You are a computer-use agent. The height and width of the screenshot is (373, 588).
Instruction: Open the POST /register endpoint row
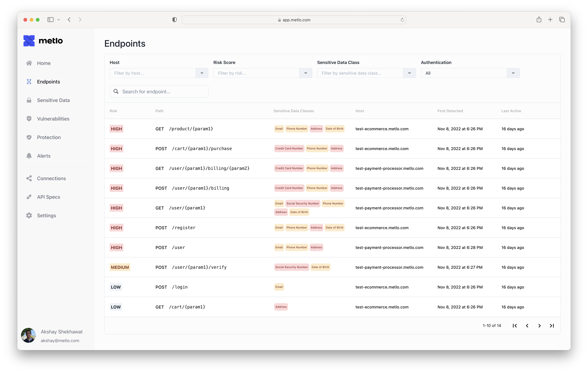184,228
